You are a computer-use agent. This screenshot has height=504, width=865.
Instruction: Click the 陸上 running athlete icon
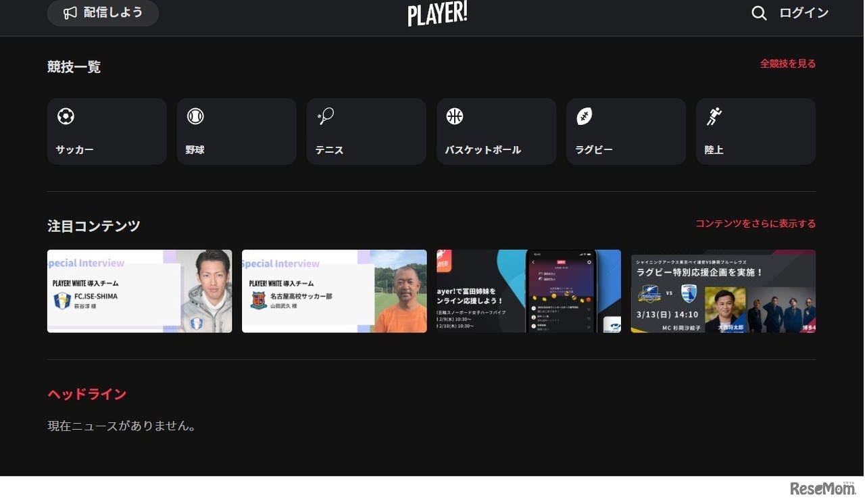[714, 116]
